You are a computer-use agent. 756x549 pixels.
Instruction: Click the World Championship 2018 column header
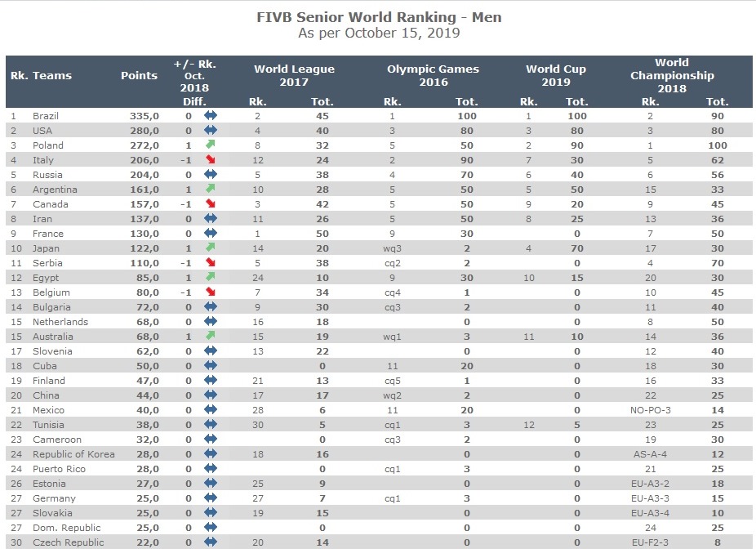tap(672, 75)
